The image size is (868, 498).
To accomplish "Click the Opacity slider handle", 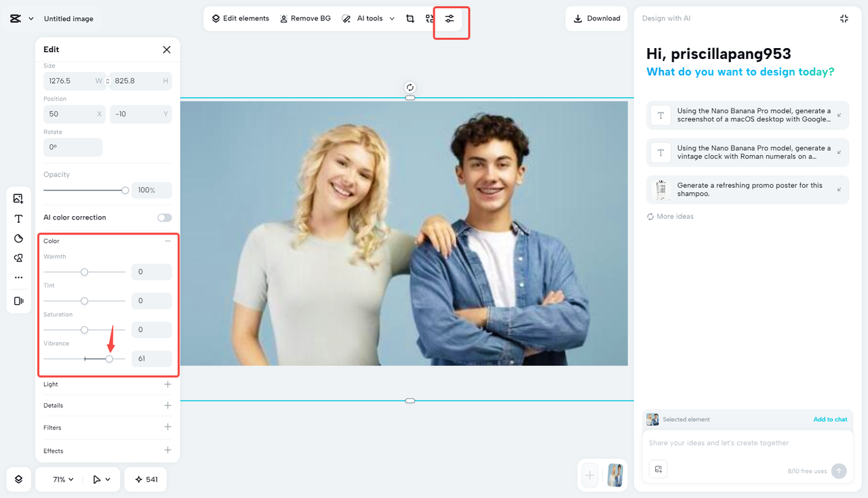I will pyautogui.click(x=125, y=190).
